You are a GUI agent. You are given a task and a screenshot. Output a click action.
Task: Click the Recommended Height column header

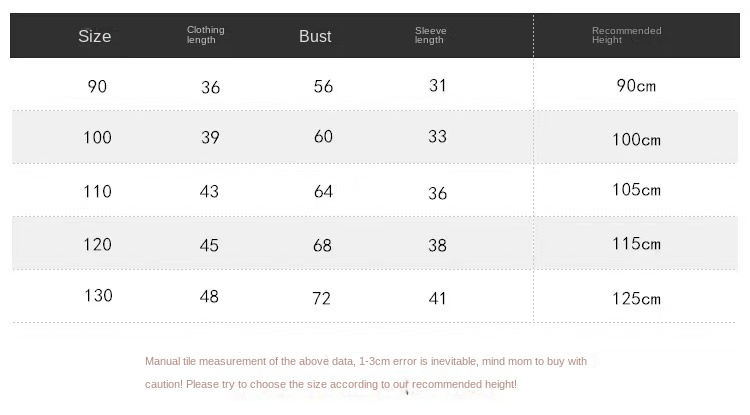pyautogui.click(x=626, y=35)
